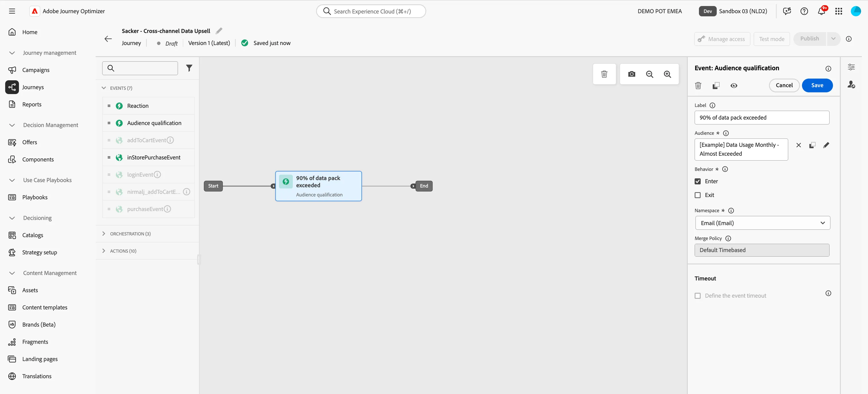Select the 90% of data pack exceeded node

click(318, 186)
